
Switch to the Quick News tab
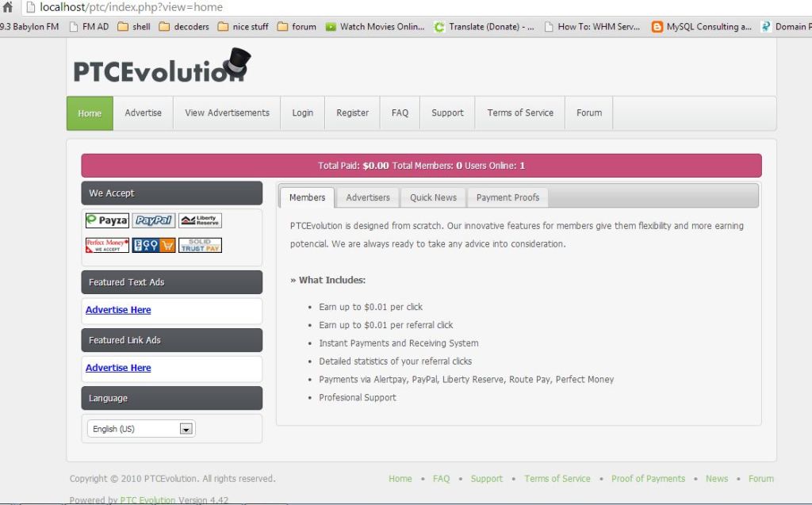[x=433, y=197]
